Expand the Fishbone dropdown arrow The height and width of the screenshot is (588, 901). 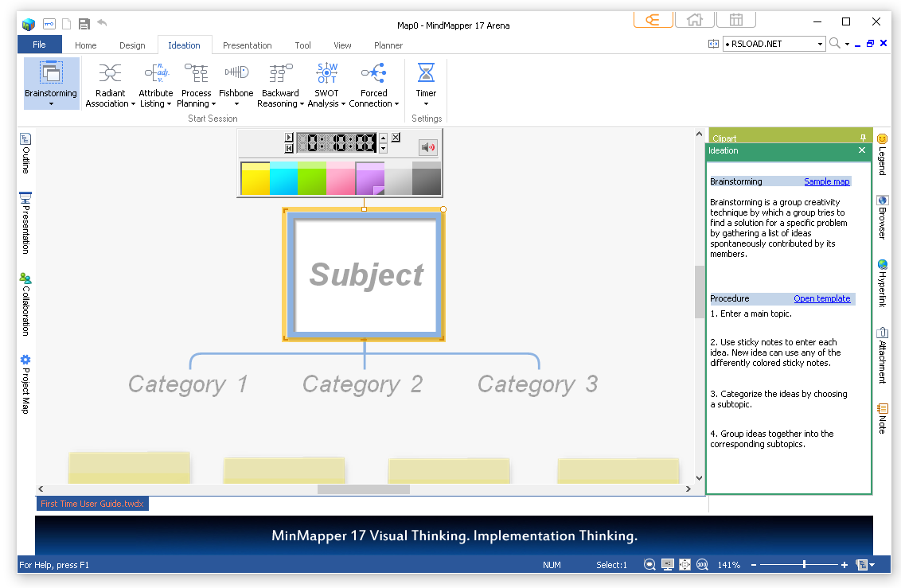[x=236, y=104]
